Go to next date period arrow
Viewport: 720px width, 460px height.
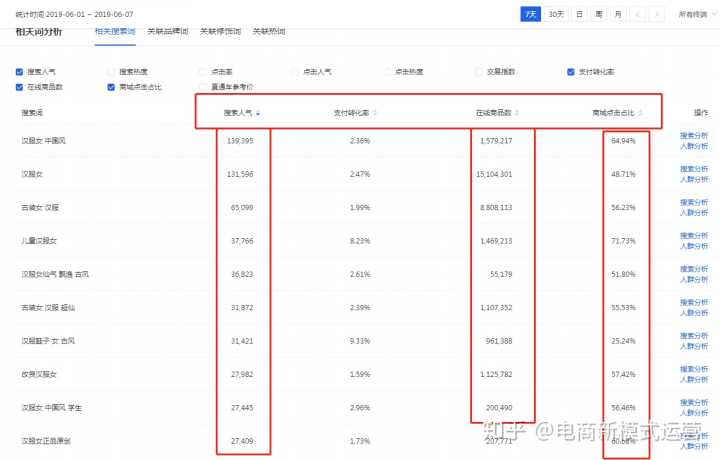[x=656, y=15]
